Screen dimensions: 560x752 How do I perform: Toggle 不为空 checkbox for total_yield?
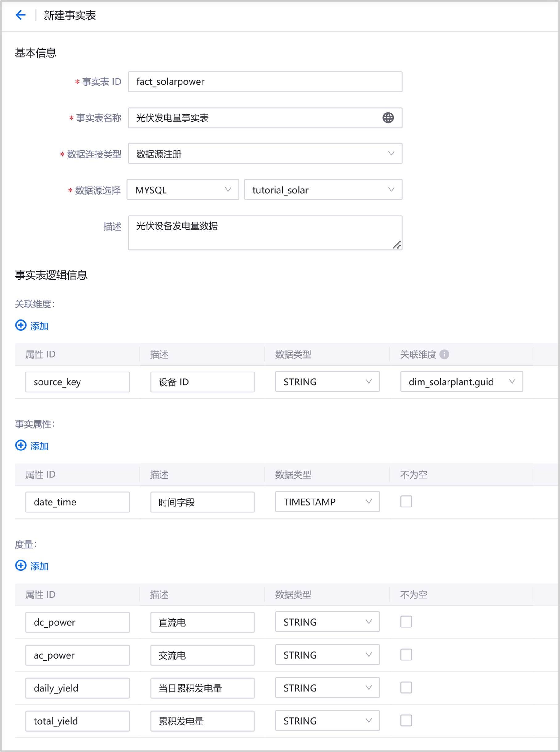(406, 721)
